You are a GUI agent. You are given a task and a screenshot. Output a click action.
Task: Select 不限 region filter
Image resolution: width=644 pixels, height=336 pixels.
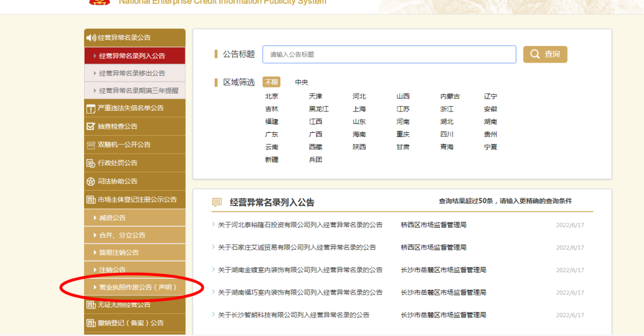point(271,82)
